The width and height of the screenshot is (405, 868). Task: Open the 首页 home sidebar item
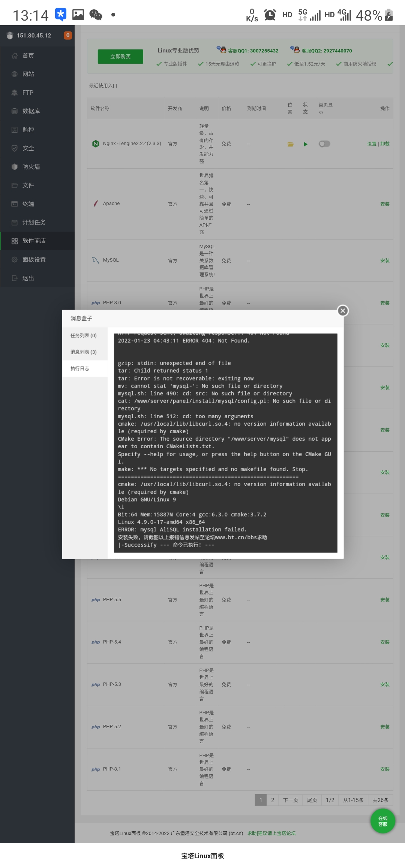(37, 55)
